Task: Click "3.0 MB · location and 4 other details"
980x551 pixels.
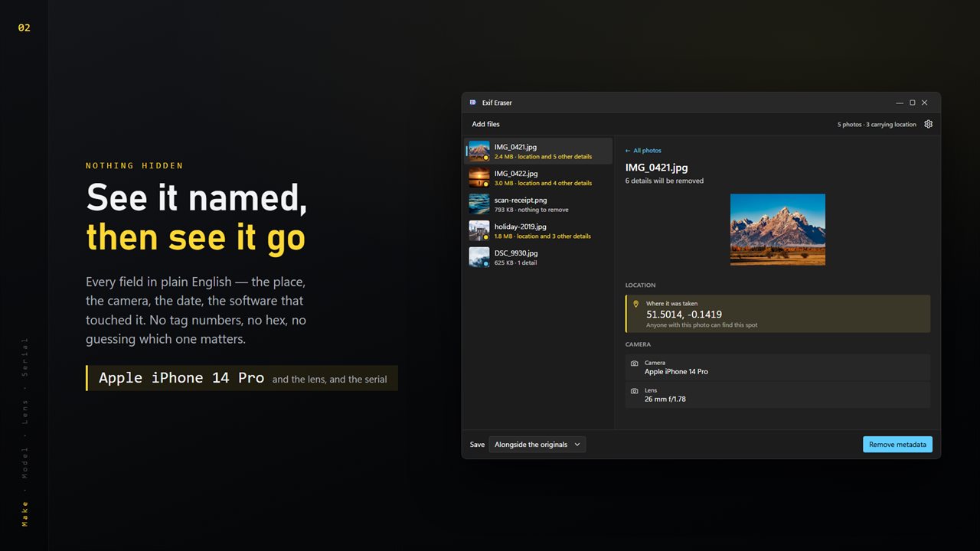Action: pos(543,184)
